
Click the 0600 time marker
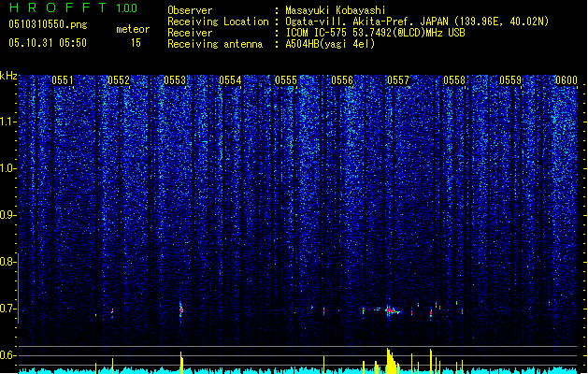566,80
